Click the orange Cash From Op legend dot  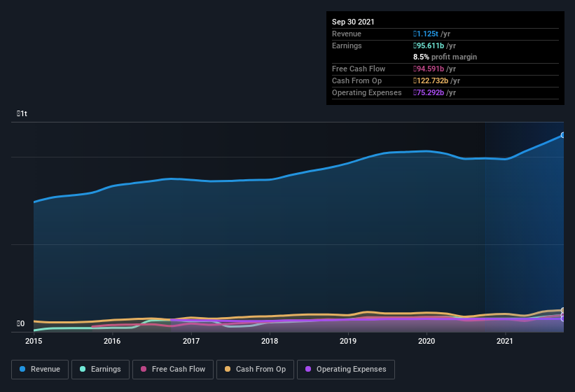[x=228, y=370]
